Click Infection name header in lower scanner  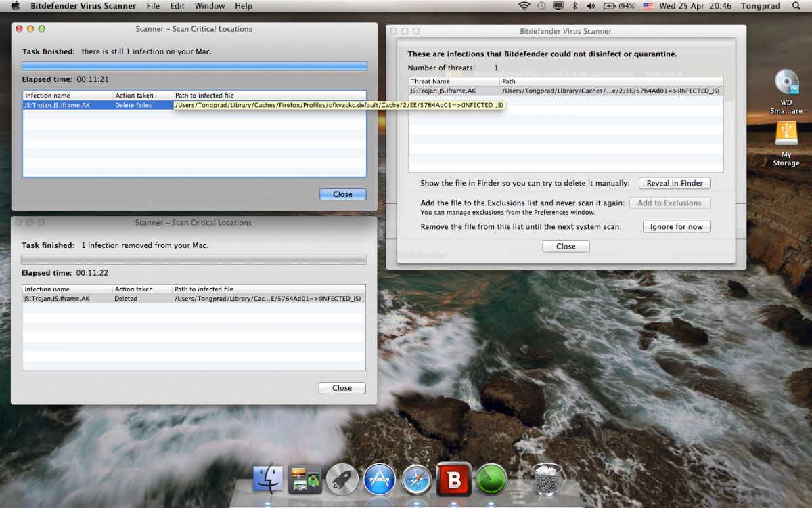68,289
